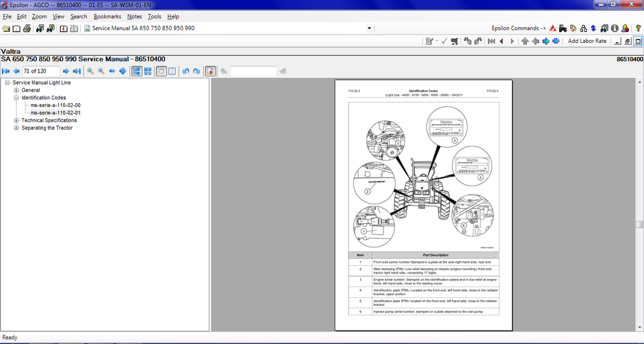Click the blue dollar sign icon

coord(594,28)
